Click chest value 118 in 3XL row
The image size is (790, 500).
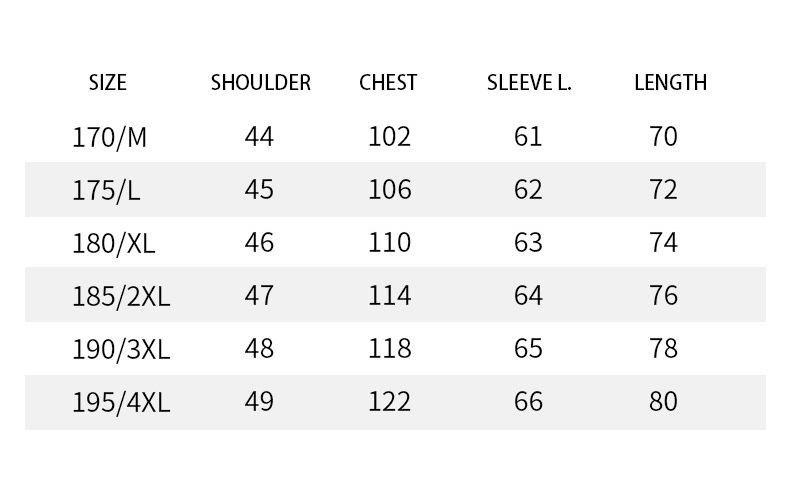tap(389, 348)
